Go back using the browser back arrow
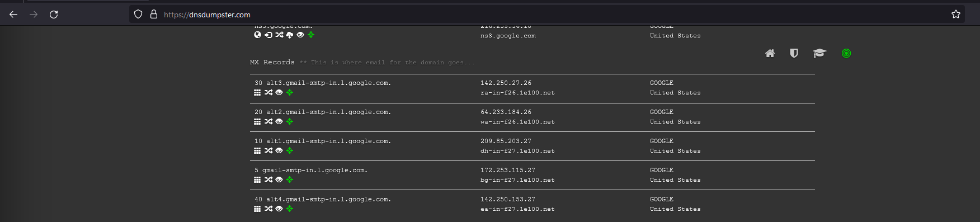This screenshot has width=980, height=222. (13, 15)
